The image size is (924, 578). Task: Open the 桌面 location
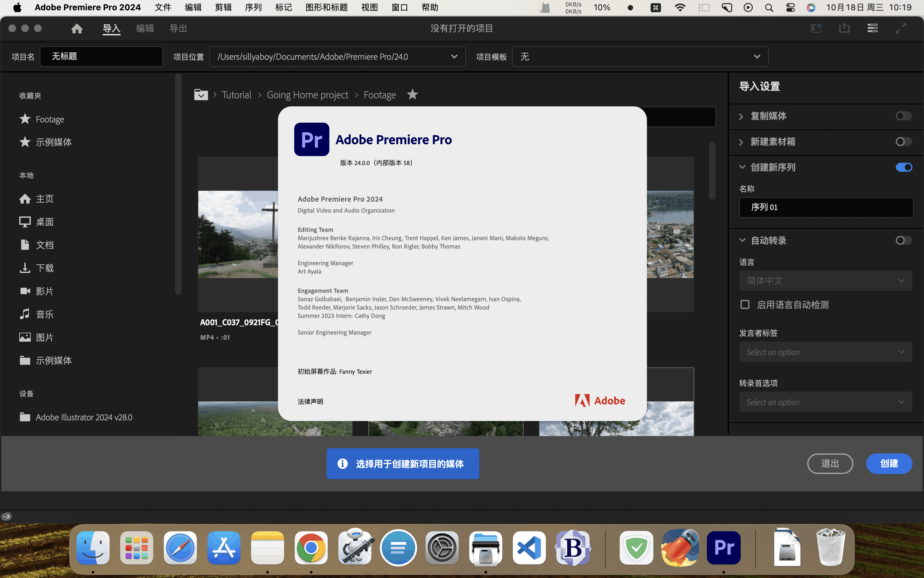pos(37,222)
